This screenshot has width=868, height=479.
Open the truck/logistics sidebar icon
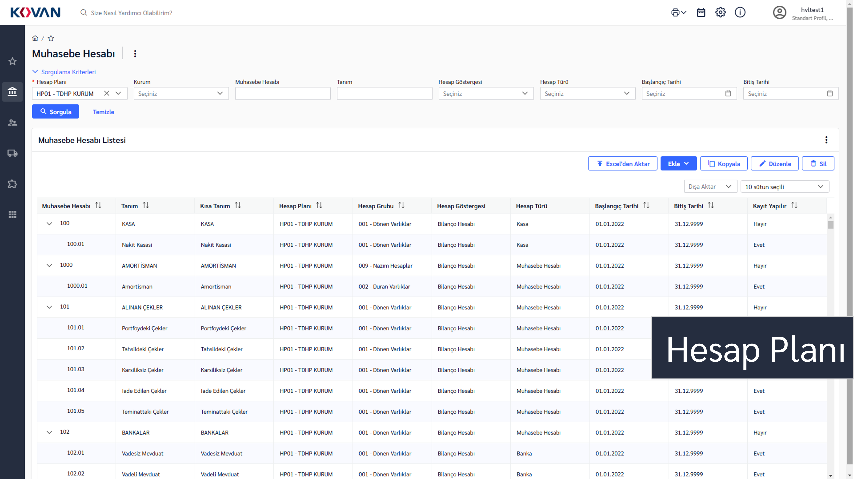coord(12,153)
